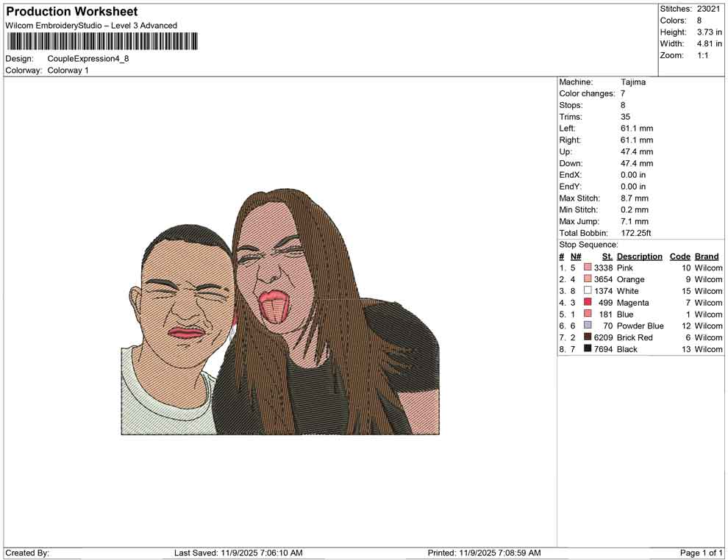Click the Pink thread color swatch
The height and width of the screenshot is (560, 728).
[x=586, y=268]
